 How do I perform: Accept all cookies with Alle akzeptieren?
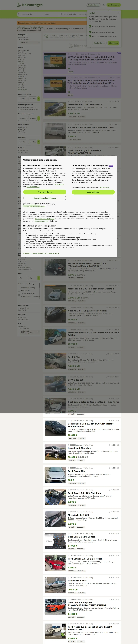pyautogui.click(x=45, y=192)
